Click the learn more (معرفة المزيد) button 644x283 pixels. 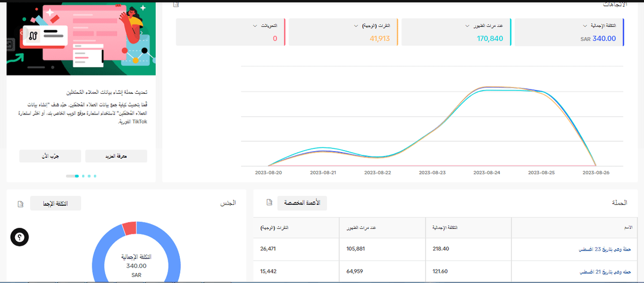click(116, 156)
